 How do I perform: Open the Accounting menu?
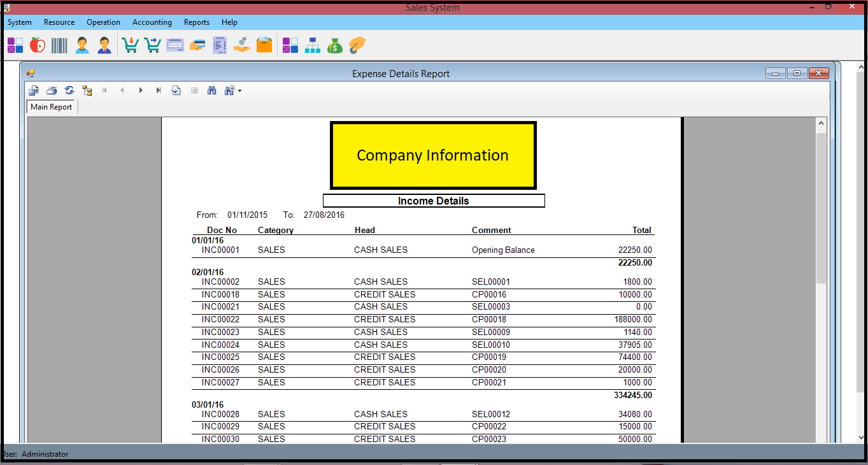coord(152,22)
